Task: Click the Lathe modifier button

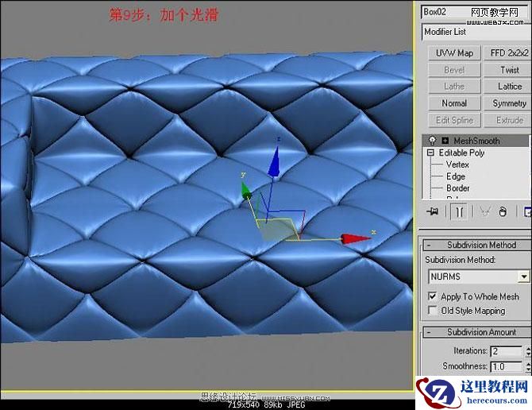Action: pos(454,86)
